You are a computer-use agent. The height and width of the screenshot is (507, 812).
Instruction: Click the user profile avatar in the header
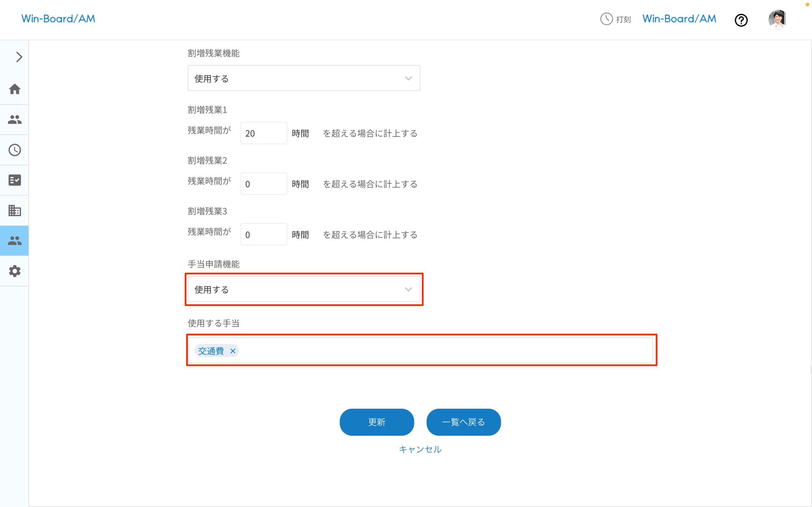tap(778, 19)
